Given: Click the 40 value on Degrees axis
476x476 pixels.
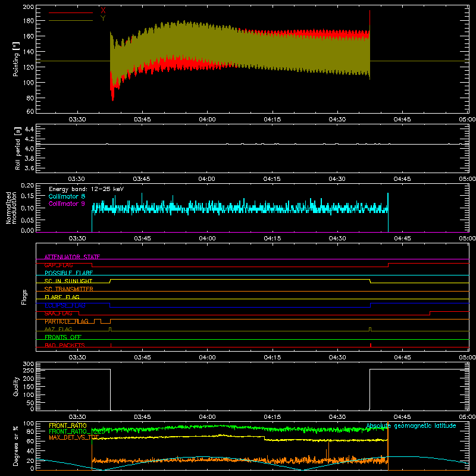Looking at the screenshot, I should tap(30, 451).
